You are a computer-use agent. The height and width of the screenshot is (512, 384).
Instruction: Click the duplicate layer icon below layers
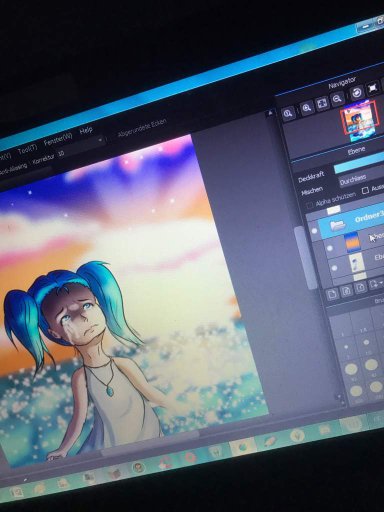(346, 291)
